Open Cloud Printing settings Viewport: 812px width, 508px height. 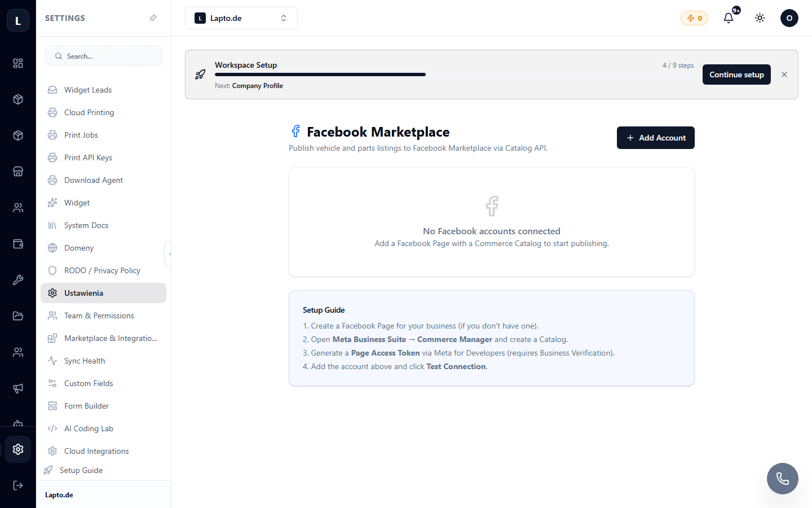[x=103, y=112]
